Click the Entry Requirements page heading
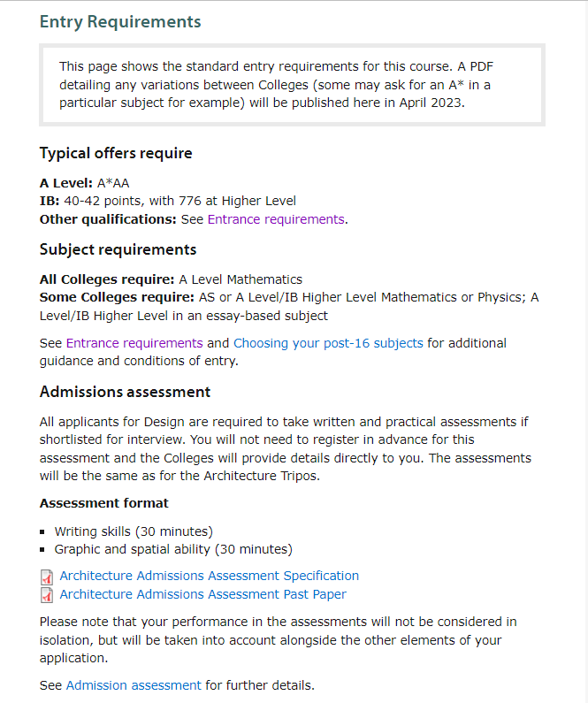588x703 pixels. [x=120, y=22]
